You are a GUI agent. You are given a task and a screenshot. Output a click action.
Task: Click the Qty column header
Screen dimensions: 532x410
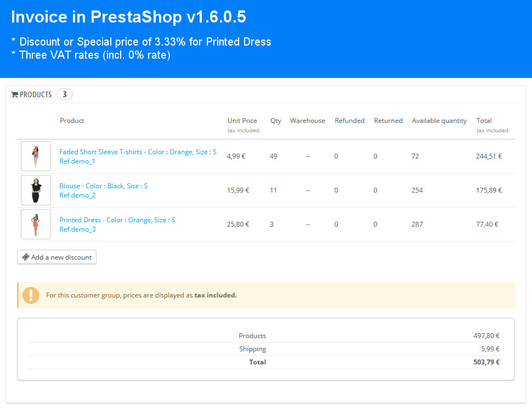pos(275,121)
